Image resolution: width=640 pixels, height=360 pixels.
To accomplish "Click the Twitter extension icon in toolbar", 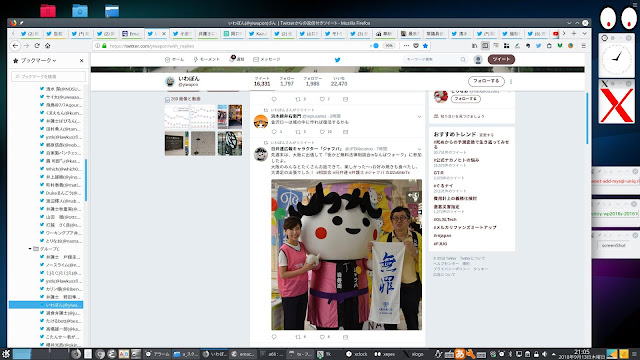I will coord(538,46).
